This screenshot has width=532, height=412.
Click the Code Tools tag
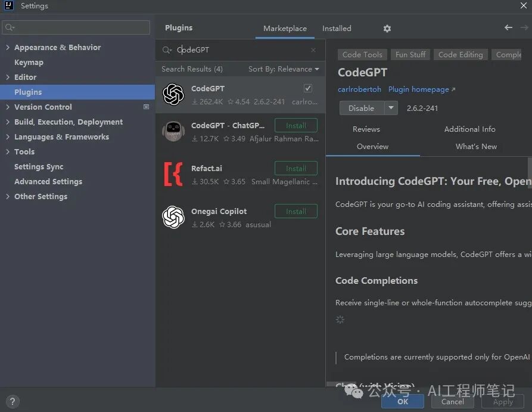pos(362,55)
